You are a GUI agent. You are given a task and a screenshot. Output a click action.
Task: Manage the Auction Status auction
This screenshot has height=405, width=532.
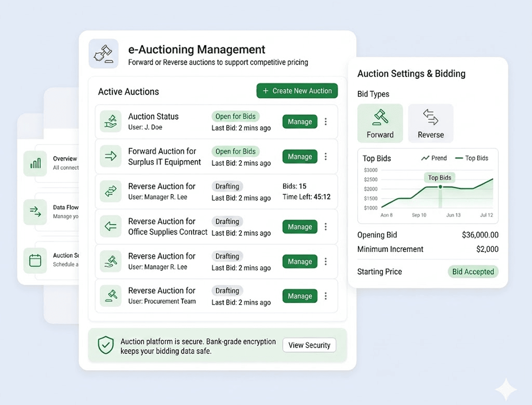(x=300, y=121)
